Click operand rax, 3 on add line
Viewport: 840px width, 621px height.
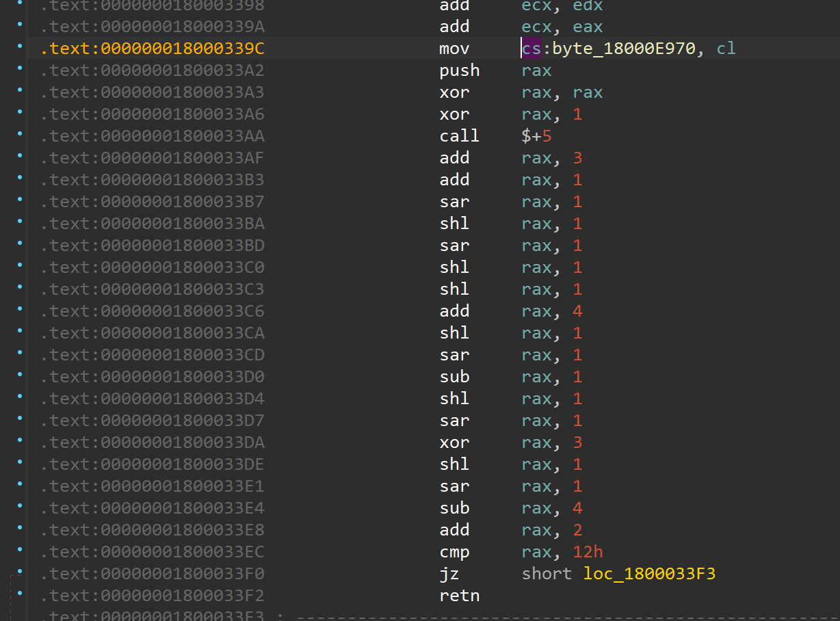[552, 158]
